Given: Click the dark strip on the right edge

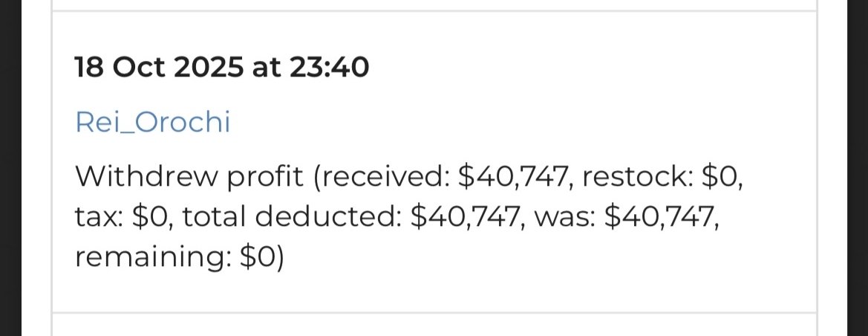Looking at the screenshot, I should [x=857, y=168].
